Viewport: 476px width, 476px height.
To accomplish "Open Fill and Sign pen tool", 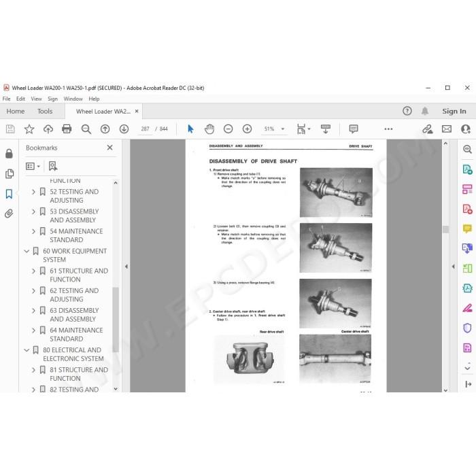I will tap(467, 308).
